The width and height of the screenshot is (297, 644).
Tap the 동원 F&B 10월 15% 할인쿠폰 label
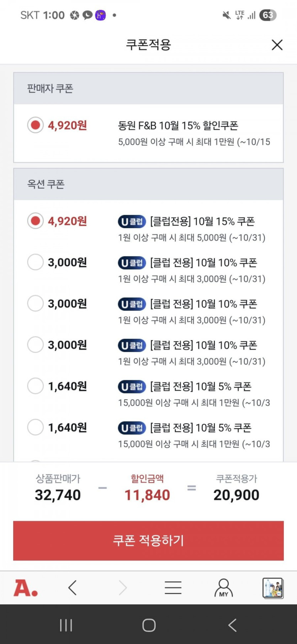tap(178, 125)
